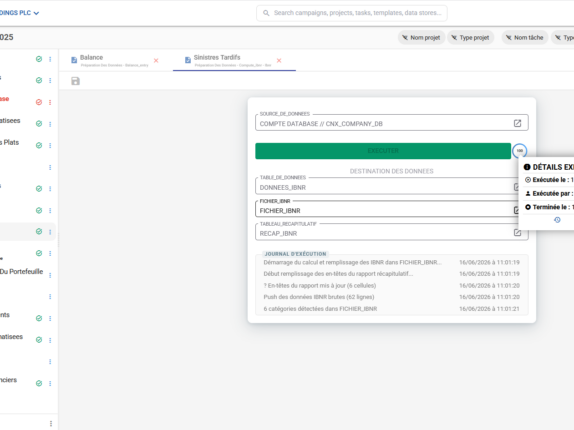Open the RECAP_IBNR external link icon
The height and width of the screenshot is (430, 574).
pyautogui.click(x=517, y=232)
